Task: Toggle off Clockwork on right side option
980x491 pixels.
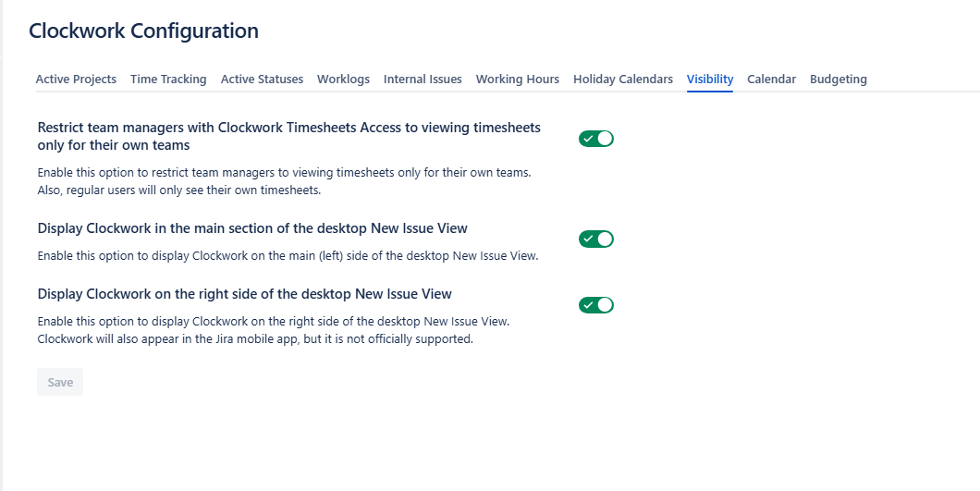Action: coord(596,305)
